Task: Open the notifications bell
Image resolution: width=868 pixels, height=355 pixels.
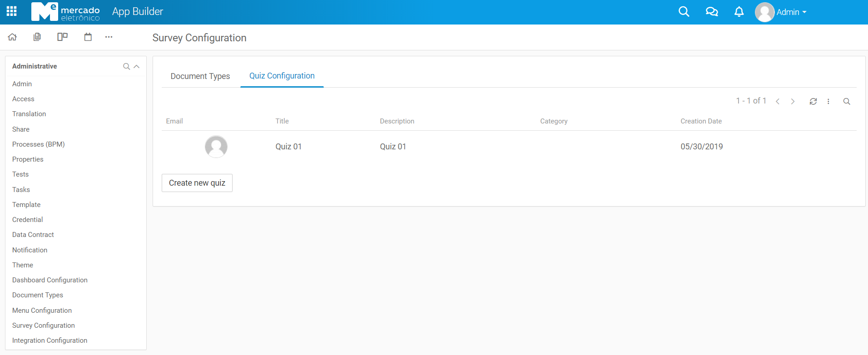Action: 739,12
